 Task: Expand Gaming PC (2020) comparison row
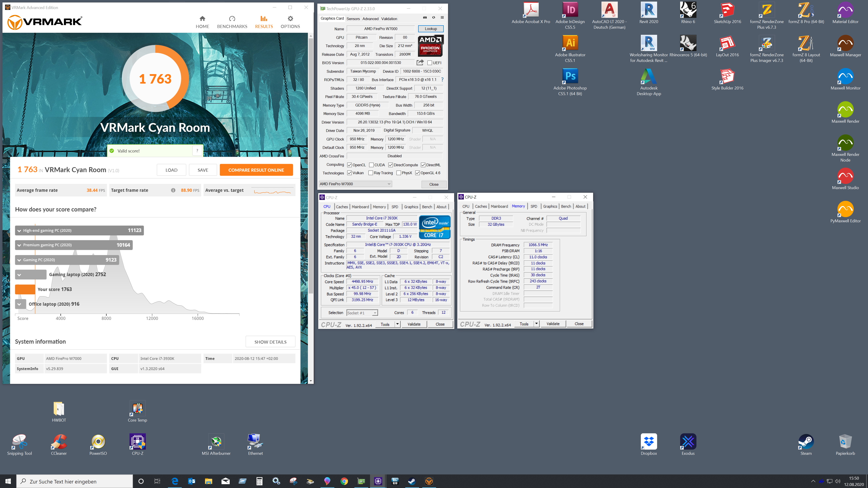[x=19, y=260]
